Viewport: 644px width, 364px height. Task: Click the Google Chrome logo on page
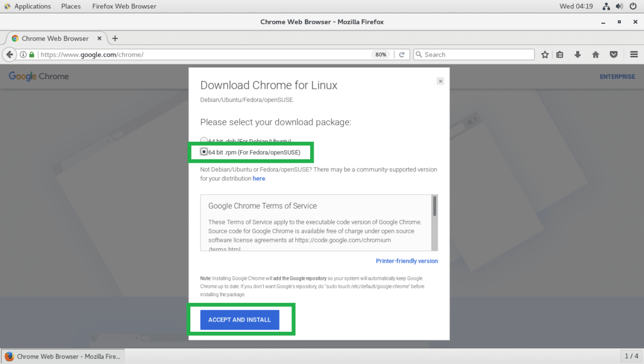pyautogui.click(x=38, y=76)
